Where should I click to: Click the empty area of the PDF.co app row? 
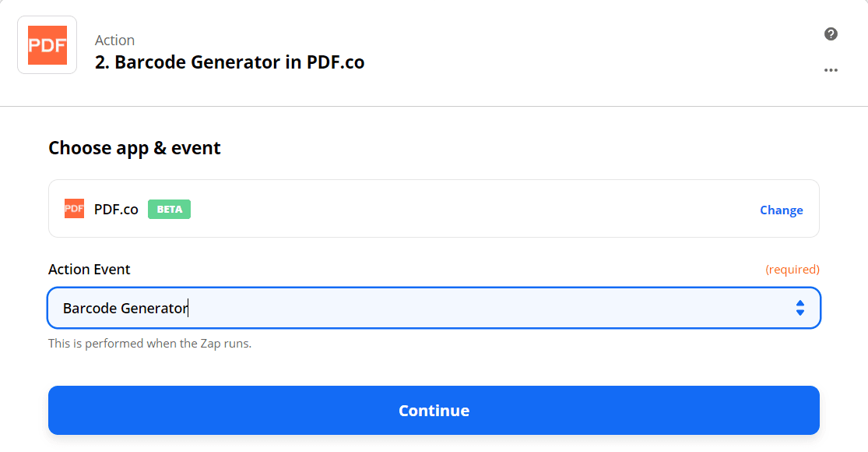pyautogui.click(x=467, y=209)
